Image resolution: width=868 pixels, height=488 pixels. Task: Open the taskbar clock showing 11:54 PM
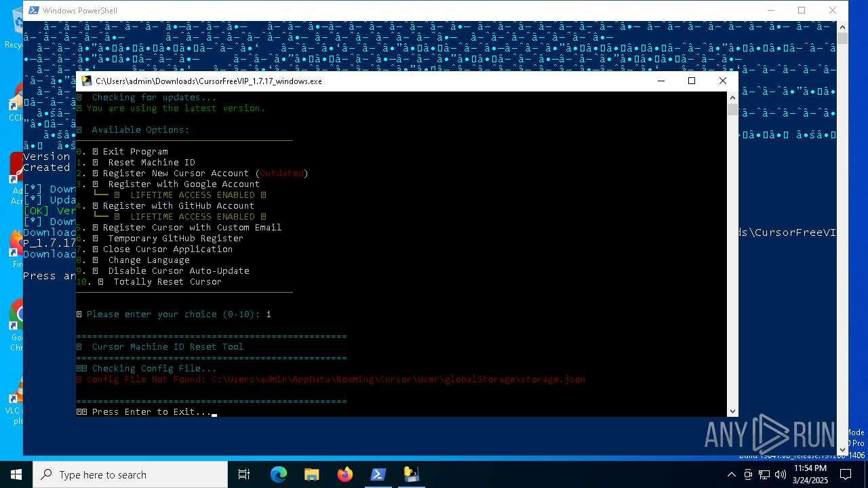(x=810, y=474)
